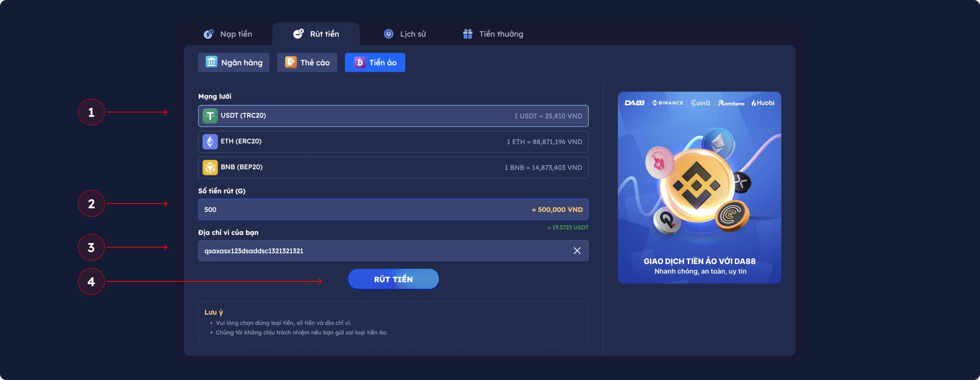Submit withdrawal with the RÚT TIỀN button

point(393,279)
